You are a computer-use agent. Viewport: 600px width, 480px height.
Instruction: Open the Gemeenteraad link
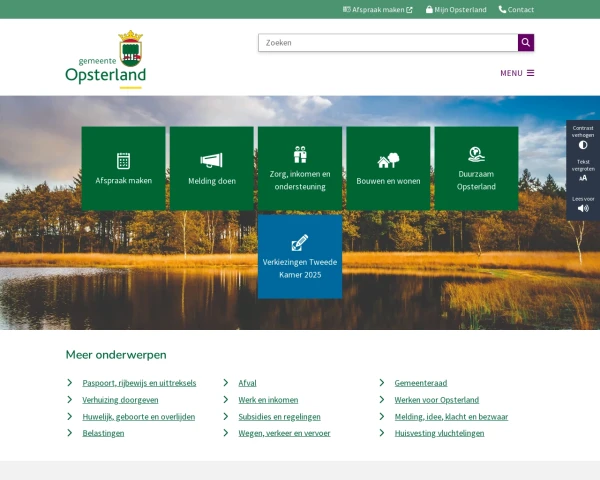pyautogui.click(x=421, y=383)
